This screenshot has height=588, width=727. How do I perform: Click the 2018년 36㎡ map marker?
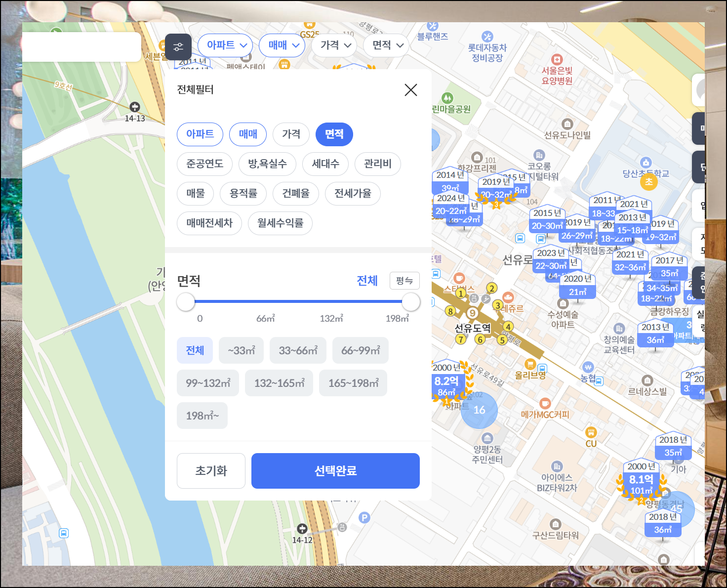point(663,524)
